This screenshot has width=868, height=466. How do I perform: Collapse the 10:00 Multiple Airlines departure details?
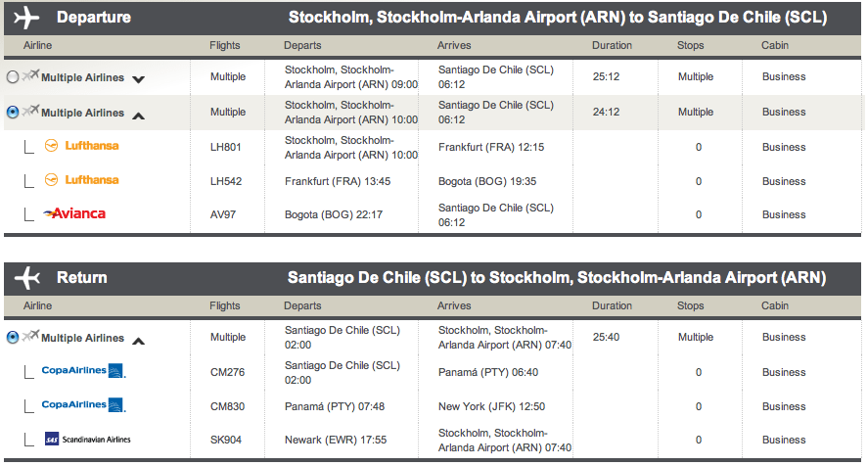tap(139, 115)
